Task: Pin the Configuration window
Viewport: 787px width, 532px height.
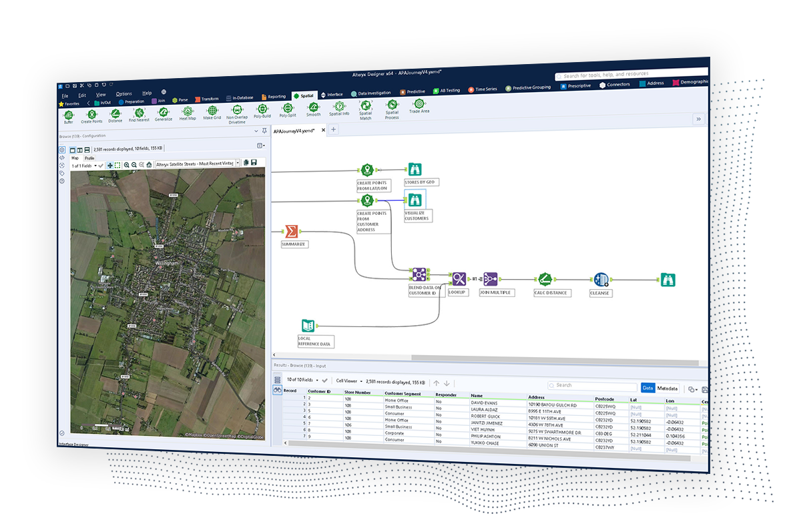Action: coord(264,131)
